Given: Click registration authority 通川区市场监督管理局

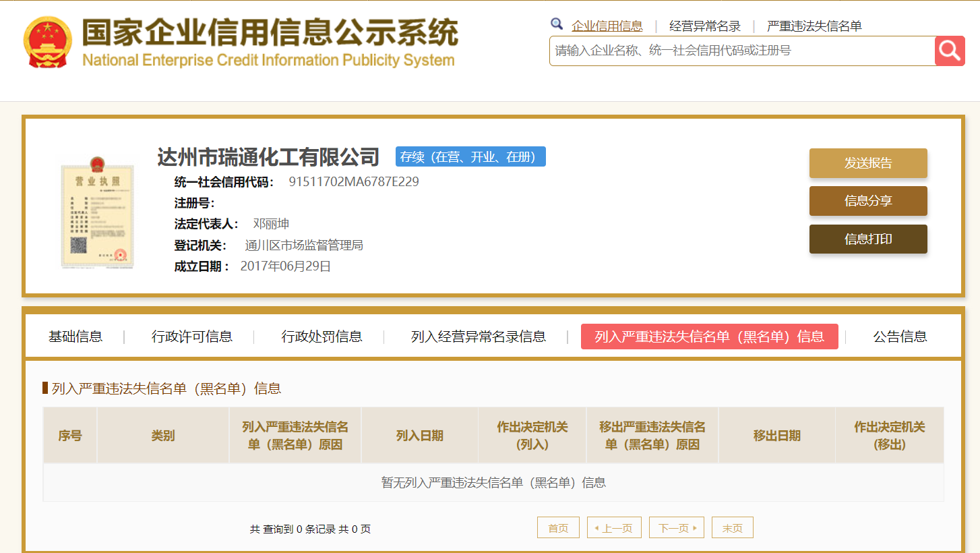Looking at the screenshot, I should [x=304, y=245].
